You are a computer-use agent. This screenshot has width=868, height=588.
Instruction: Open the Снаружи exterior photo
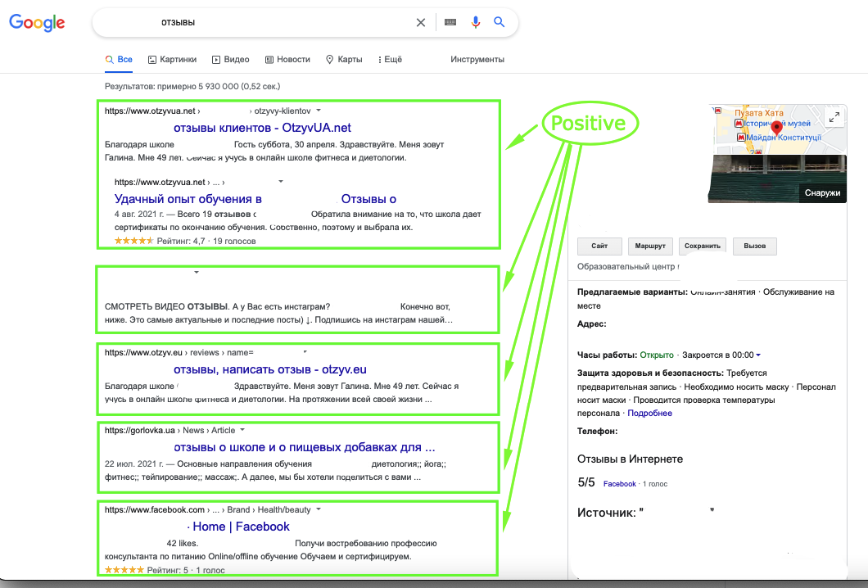pos(777,179)
